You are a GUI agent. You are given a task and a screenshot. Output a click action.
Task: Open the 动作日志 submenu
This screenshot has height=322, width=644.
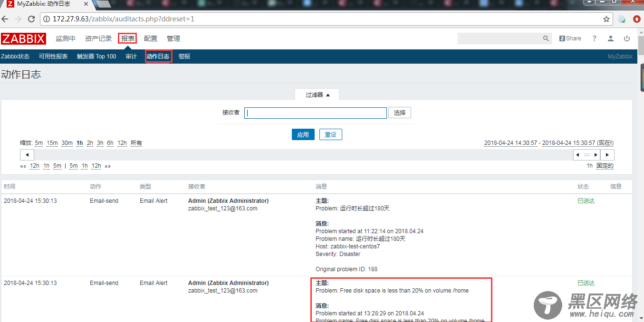pyautogui.click(x=158, y=57)
